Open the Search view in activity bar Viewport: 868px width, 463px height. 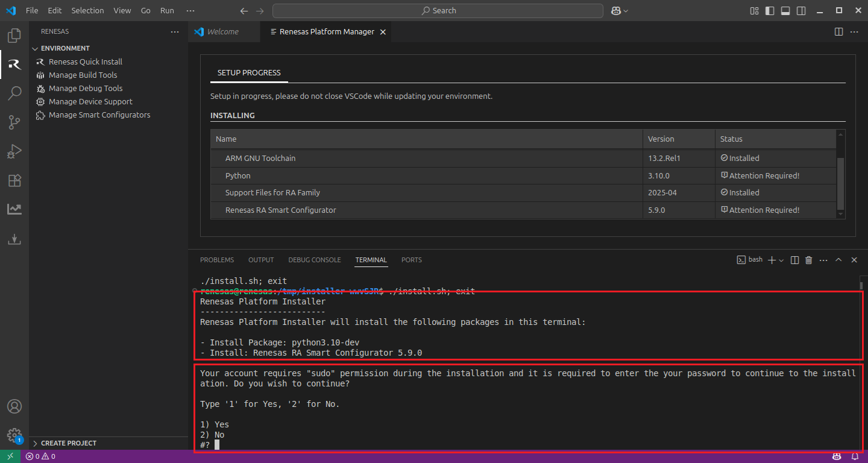click(14, 93)
